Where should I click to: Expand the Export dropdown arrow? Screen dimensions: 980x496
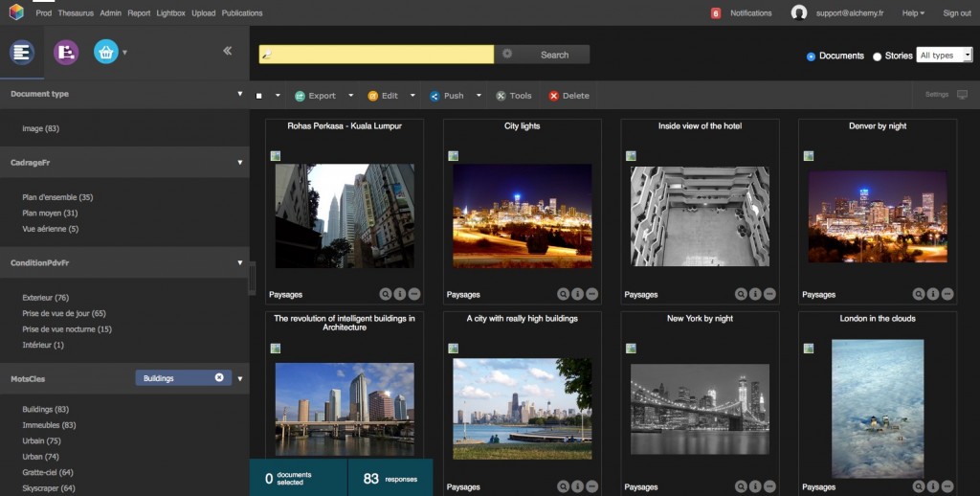tap(350, 96)
